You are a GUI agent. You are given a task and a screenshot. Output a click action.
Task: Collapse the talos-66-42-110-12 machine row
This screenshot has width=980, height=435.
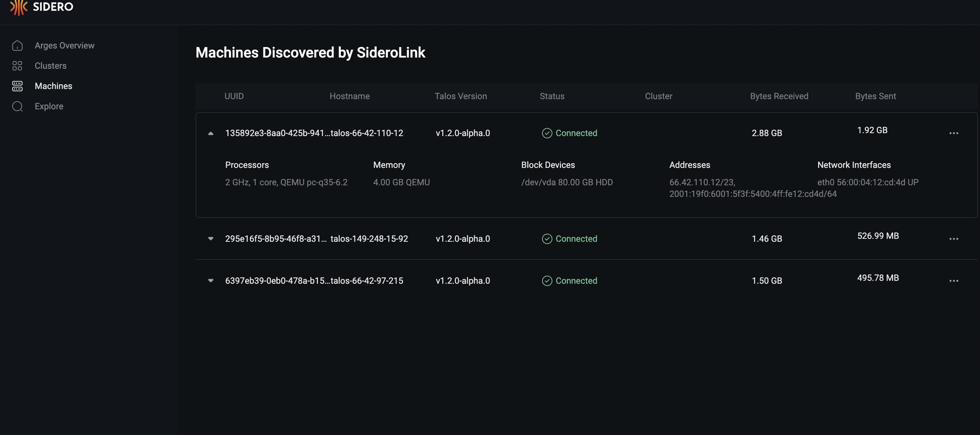(211, 133)
